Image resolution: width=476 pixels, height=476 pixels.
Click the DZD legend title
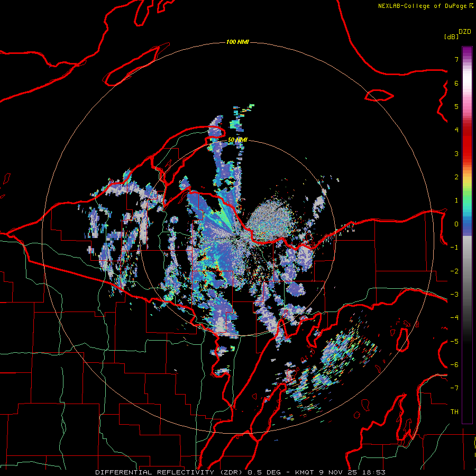465,32
